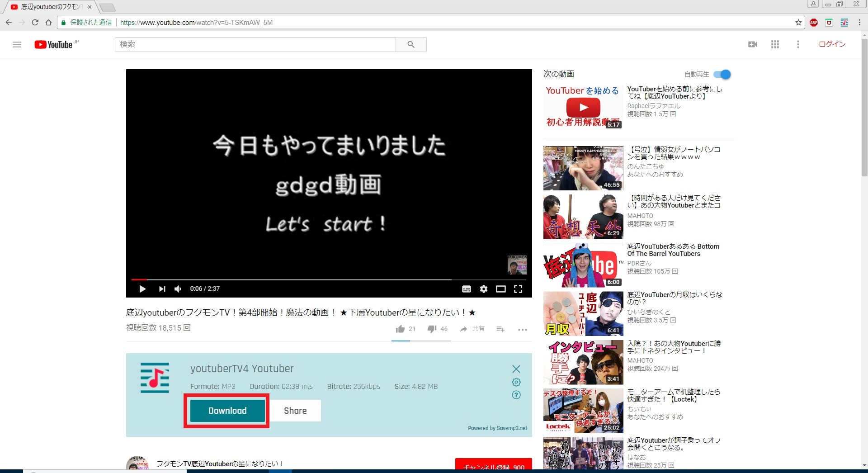Screen dimensions: 868x473
Task: Close the Savemp3 download panel
Action: point(516,369)
